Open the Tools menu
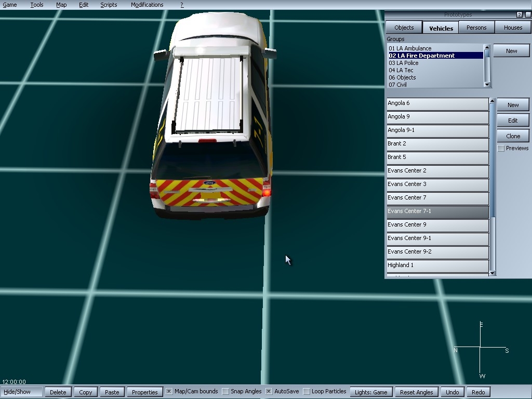 click(37, 5)
